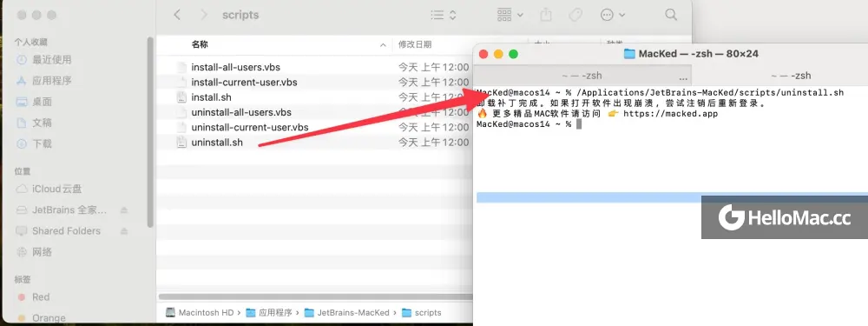The image size is (868, 326).
Task: Open 网络 in sidebar
Action: (42, 252)
